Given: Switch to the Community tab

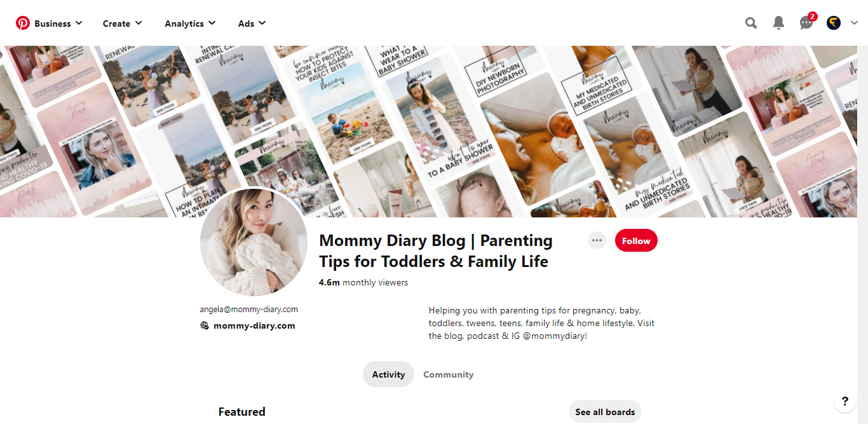Looking at the screenshot, I should pos(449,374).
